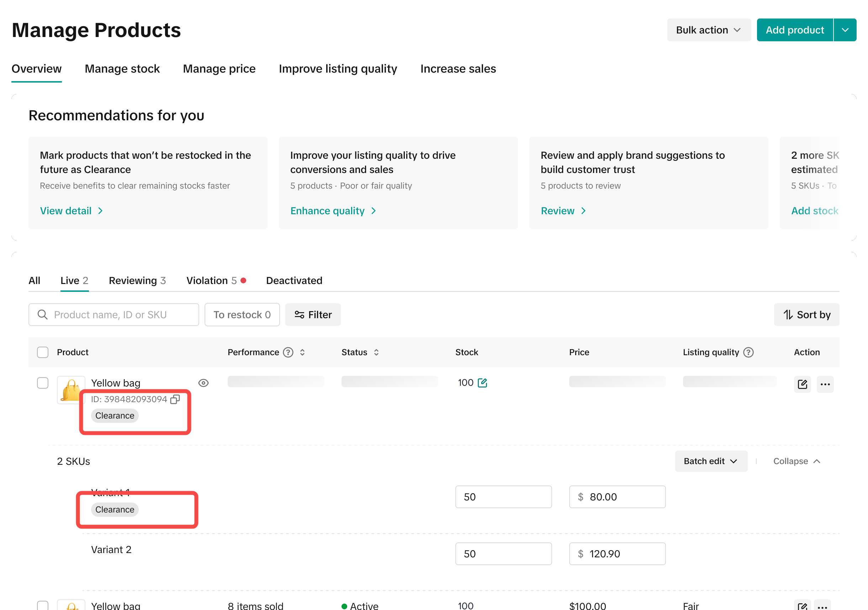
Task: Open the three-dots more menu for Yellow bag
Action: (825, 384)
